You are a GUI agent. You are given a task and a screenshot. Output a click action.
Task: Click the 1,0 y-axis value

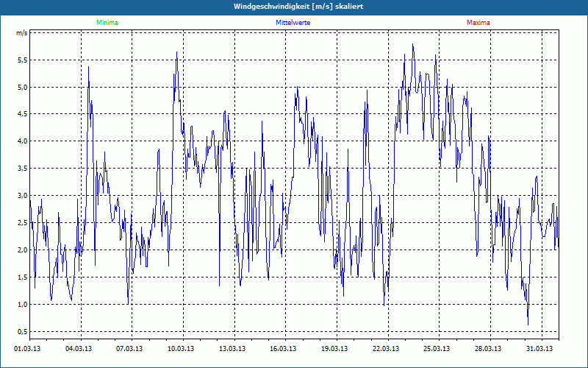[23, 304]
